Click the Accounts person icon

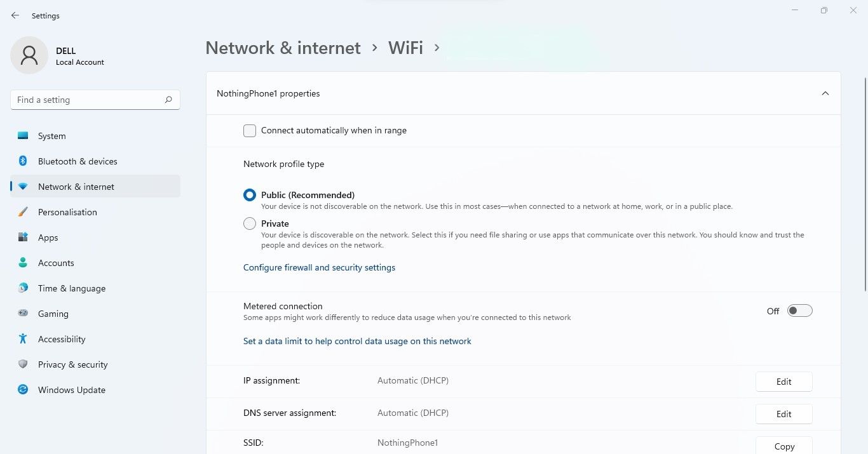tap(23, 263)
